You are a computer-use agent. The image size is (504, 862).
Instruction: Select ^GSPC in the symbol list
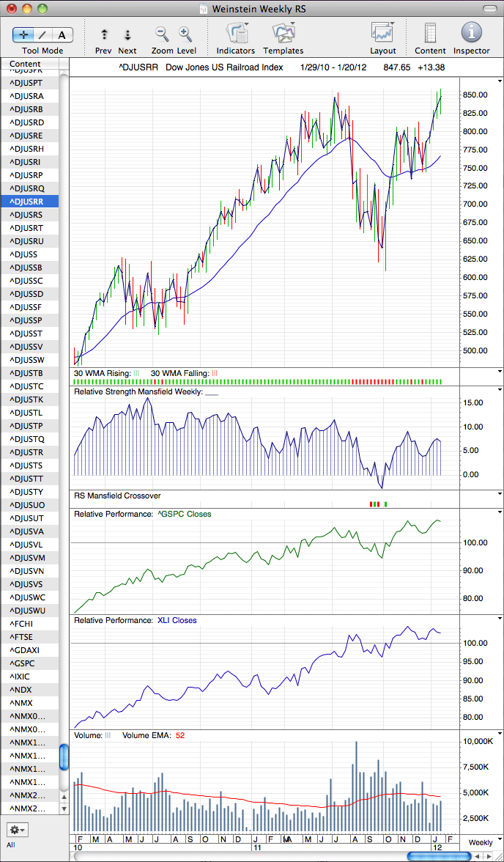(30, 663)
